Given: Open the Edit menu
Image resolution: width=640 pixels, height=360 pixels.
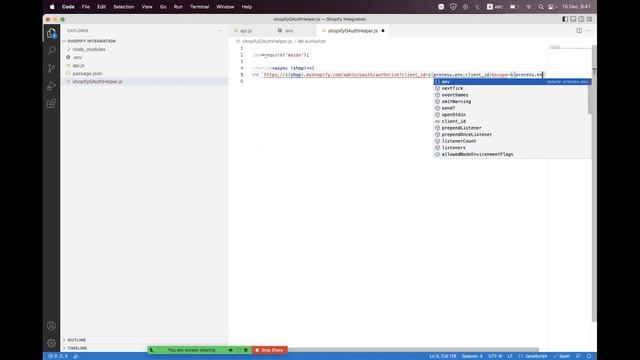Looking at the screenshot, I should 101,7.
